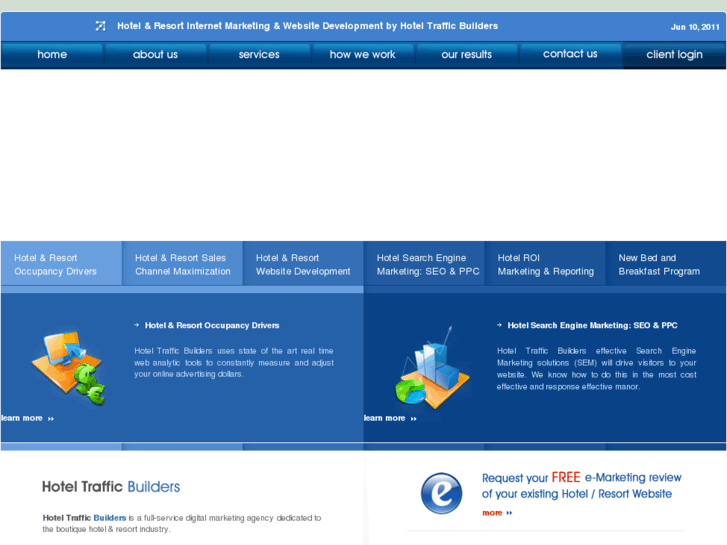Switch to Hotel ROI Marketing & Reporting tab
Image resolution: width=727 pixels, height=545 pixels.
545,264
